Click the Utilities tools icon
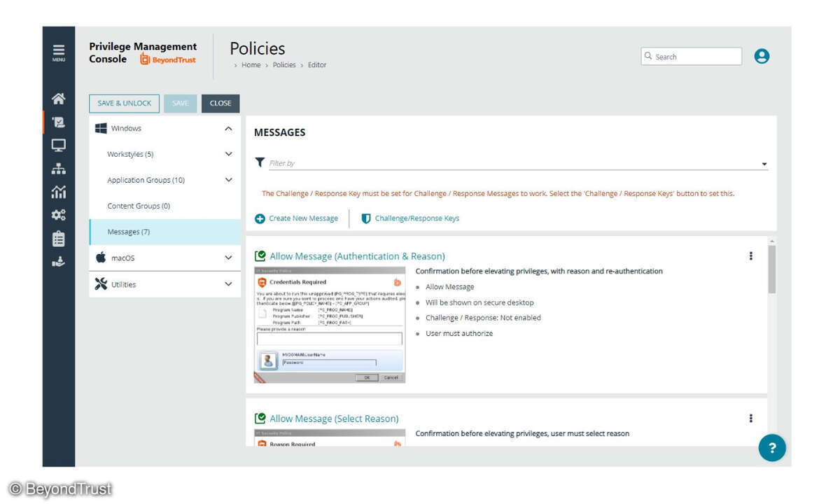 click(x=101, y=284)
